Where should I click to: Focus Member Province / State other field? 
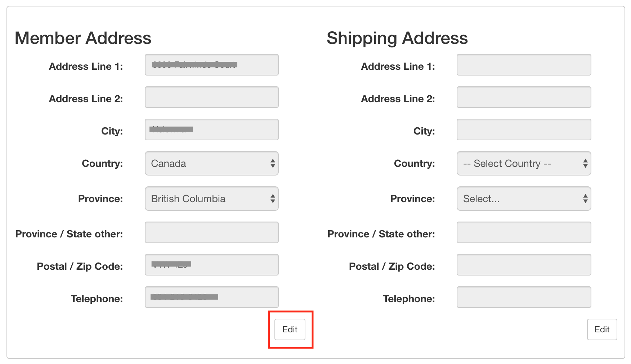pyautogui.click(x=211, y=232)
